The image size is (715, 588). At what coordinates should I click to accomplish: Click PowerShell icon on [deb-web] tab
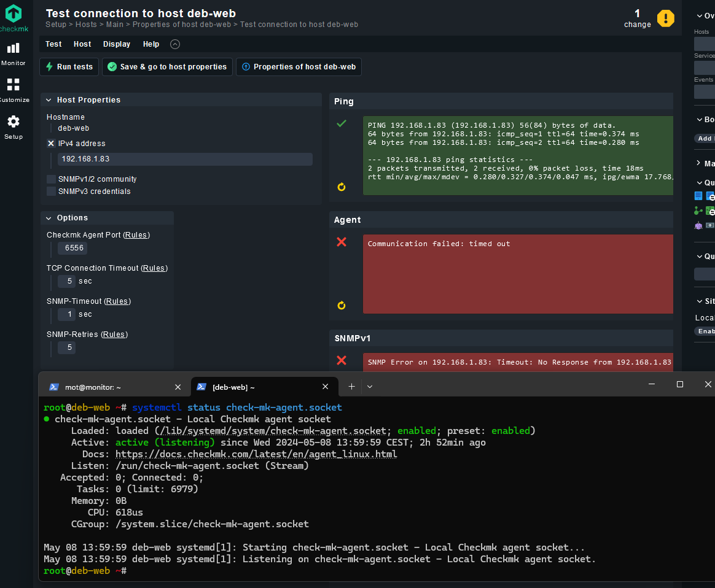coord(201,387)
